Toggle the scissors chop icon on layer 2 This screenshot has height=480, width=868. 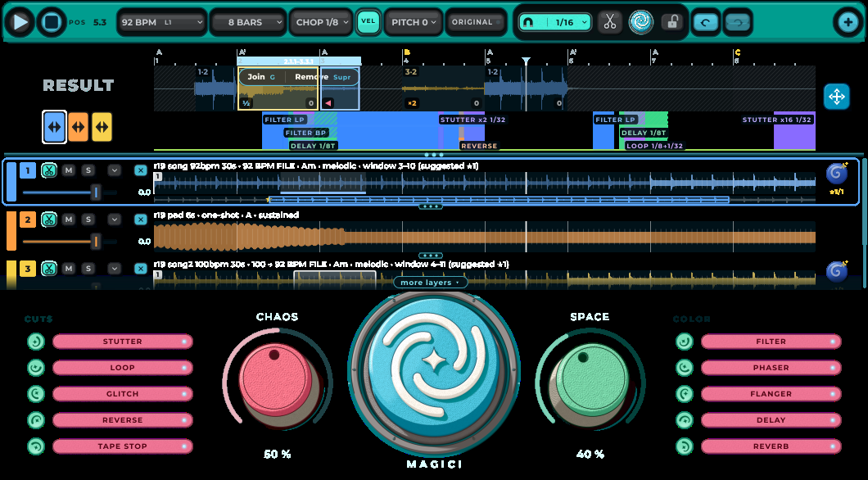pos(49,220)
